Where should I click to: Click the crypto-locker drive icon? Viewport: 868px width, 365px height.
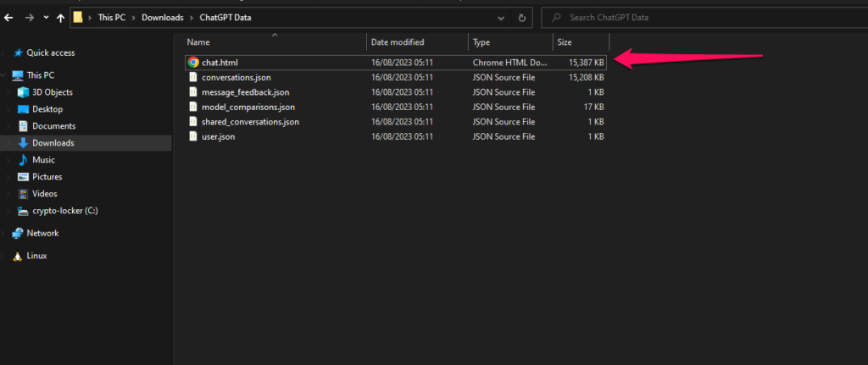point(23,211)
